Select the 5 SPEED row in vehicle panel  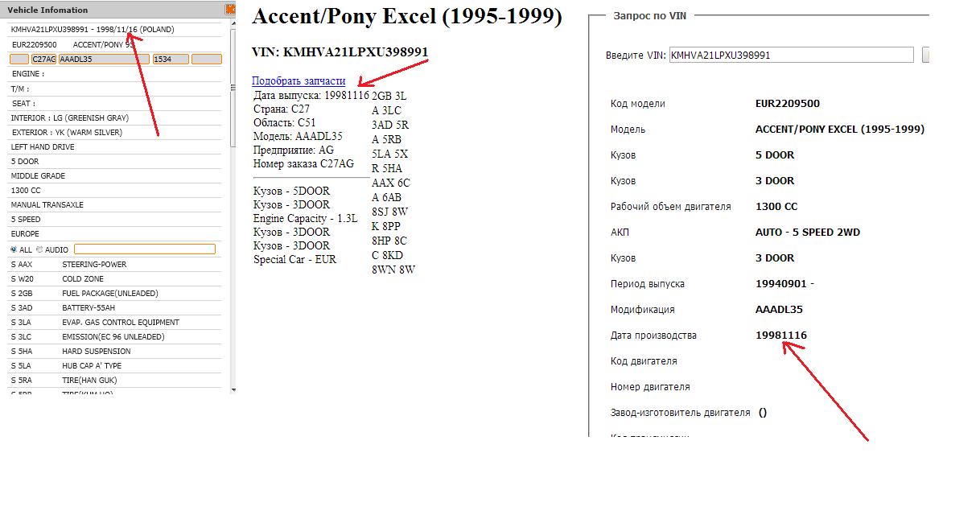tap(114, 219)
